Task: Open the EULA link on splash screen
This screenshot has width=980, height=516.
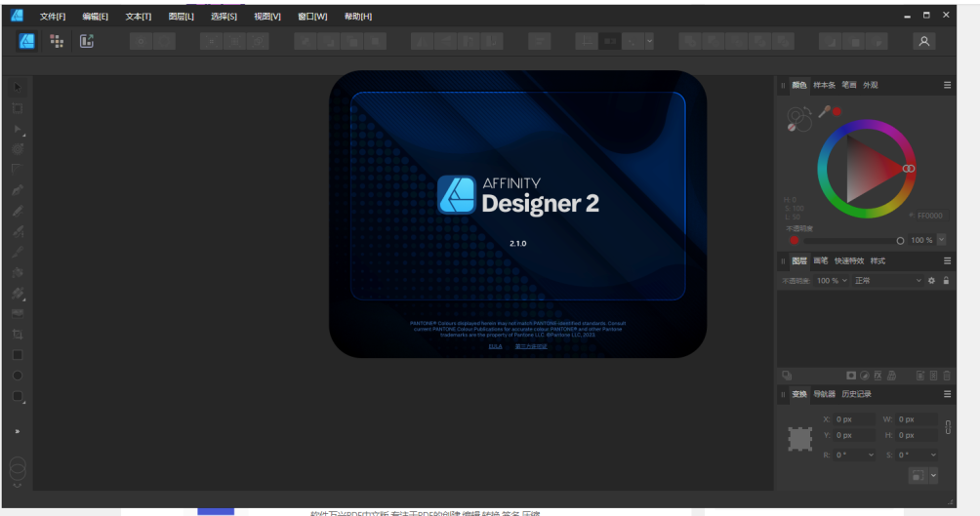Action: tap(496, 346)
